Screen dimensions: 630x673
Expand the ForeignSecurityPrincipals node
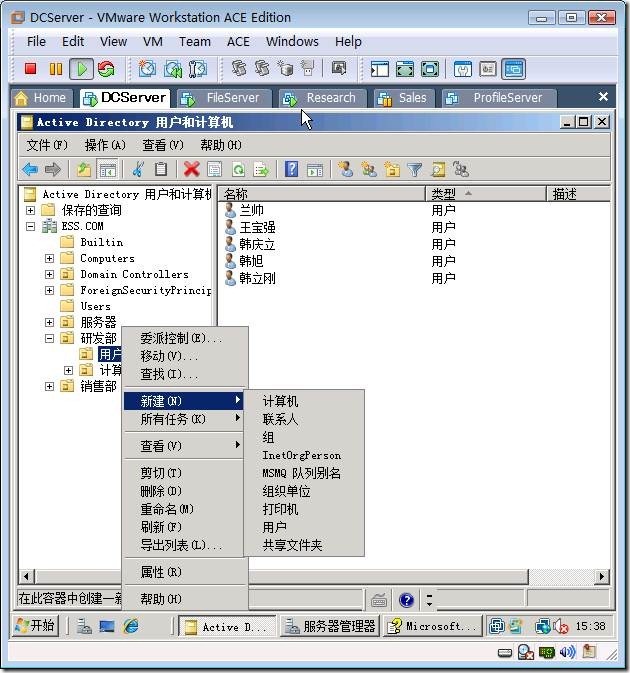coord(49,291)
